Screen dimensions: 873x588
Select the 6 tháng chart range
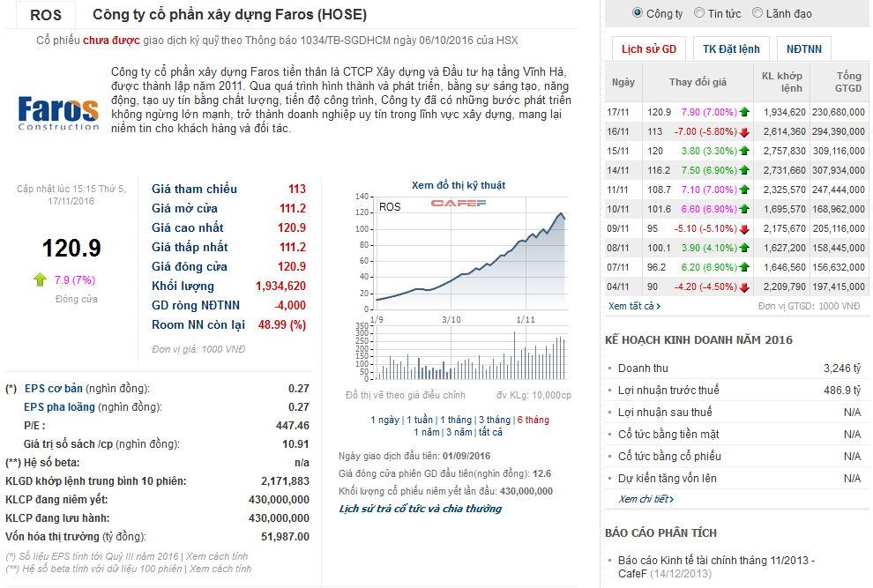(x=533, y=420)
